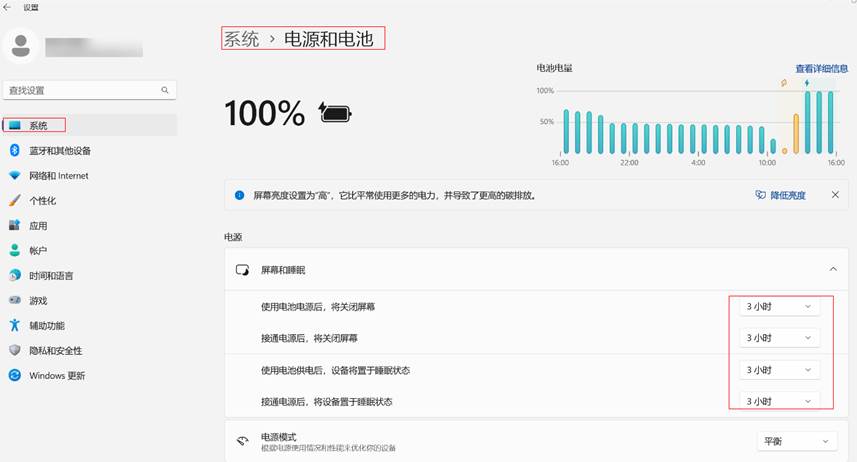Click the 个性化 paintbrush icon

coord(15,200)
